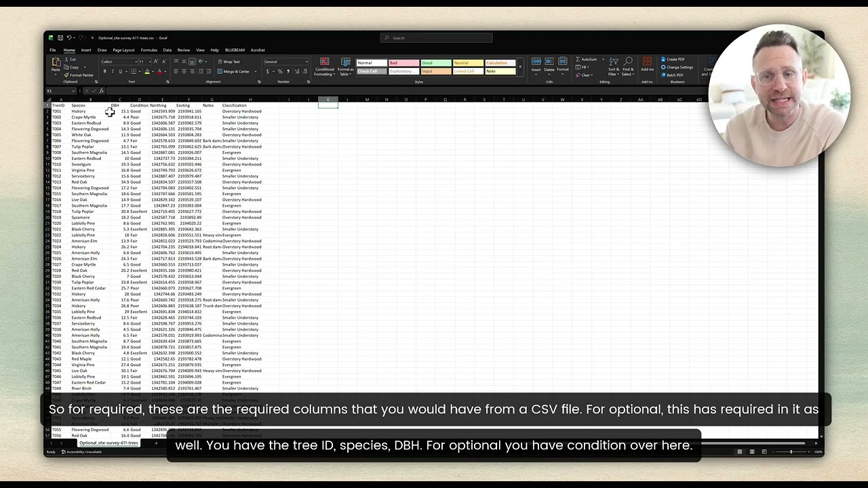Click the Paste clipboard icon
This screenshot has height=488, width=868.
56,62
